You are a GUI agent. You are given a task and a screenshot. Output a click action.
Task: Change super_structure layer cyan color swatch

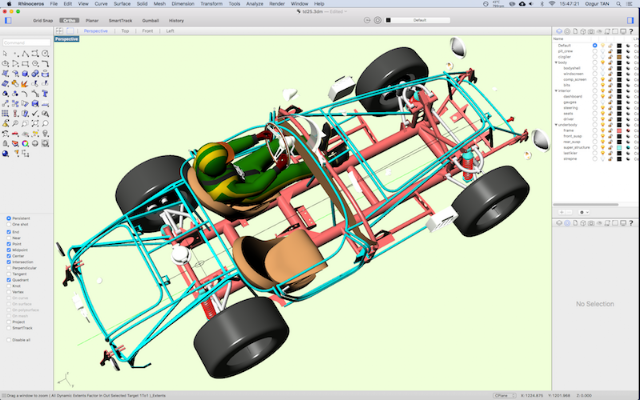(619, 147)
